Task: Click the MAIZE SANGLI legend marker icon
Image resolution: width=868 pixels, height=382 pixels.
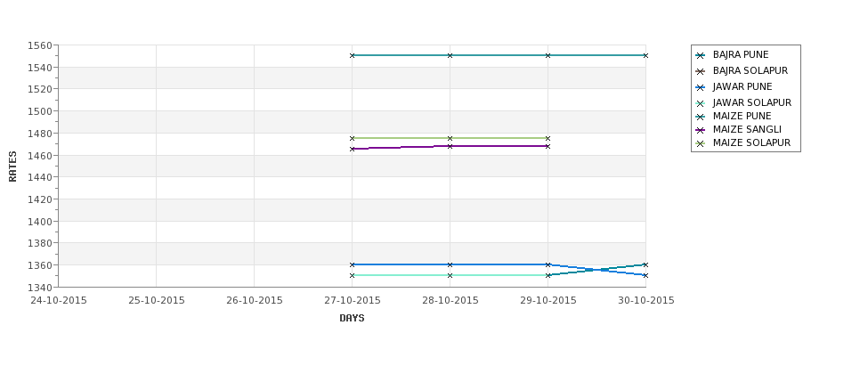Action: [x=701, y=130]
